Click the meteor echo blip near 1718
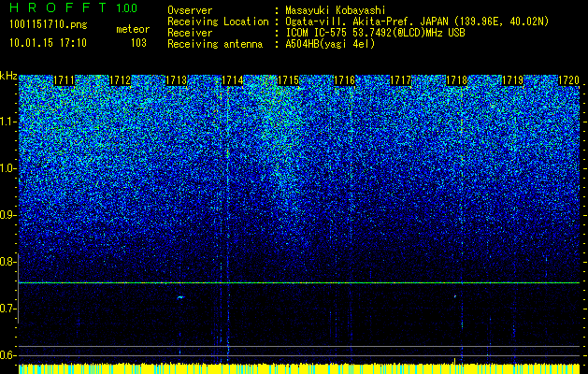Viewport: 588px width, 374px height. [x=455, y=296]
